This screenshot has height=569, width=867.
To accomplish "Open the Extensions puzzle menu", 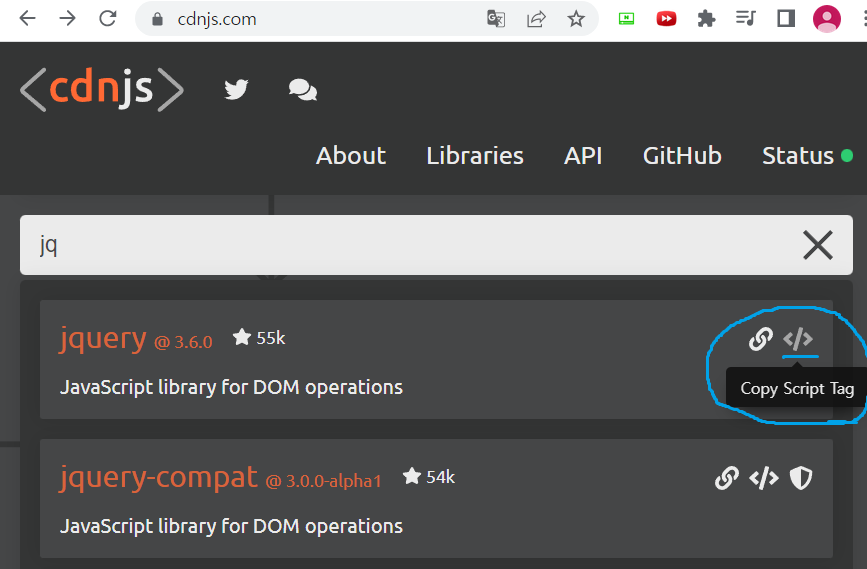I will 706,19.
